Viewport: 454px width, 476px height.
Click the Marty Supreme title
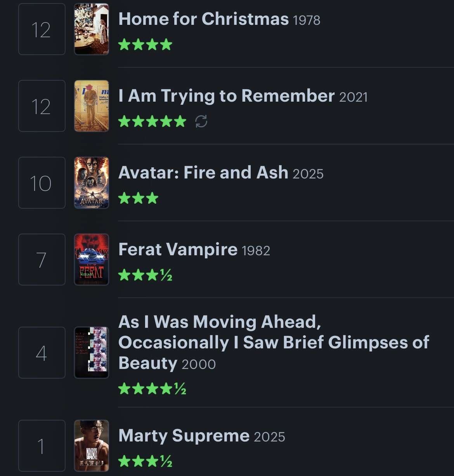coord(184,436)
